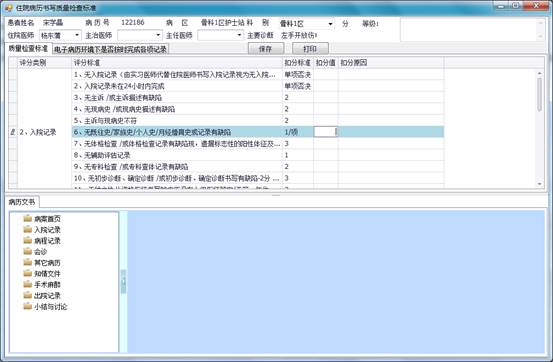The image size is (553, 362).
Task: Click the 评分类别 column header
Action: [44, 63]
